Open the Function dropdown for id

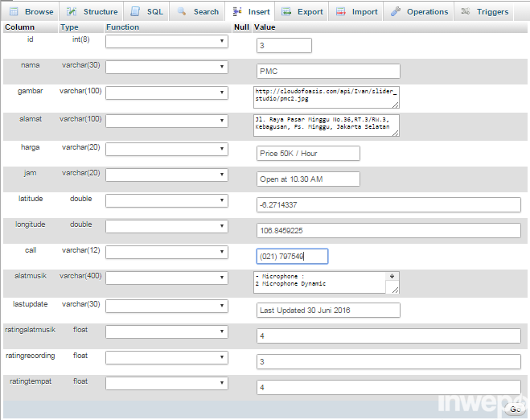[x=166, y=41]
